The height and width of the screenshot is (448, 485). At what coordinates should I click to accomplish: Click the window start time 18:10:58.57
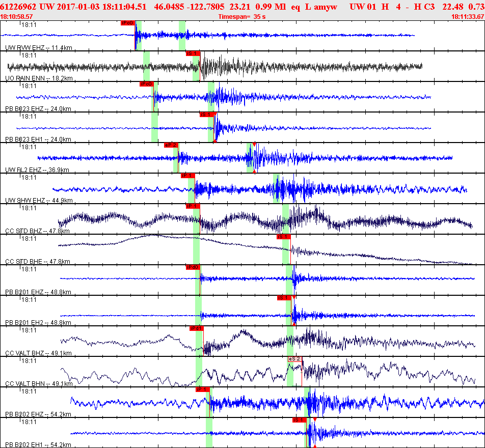tap(16, 17)
